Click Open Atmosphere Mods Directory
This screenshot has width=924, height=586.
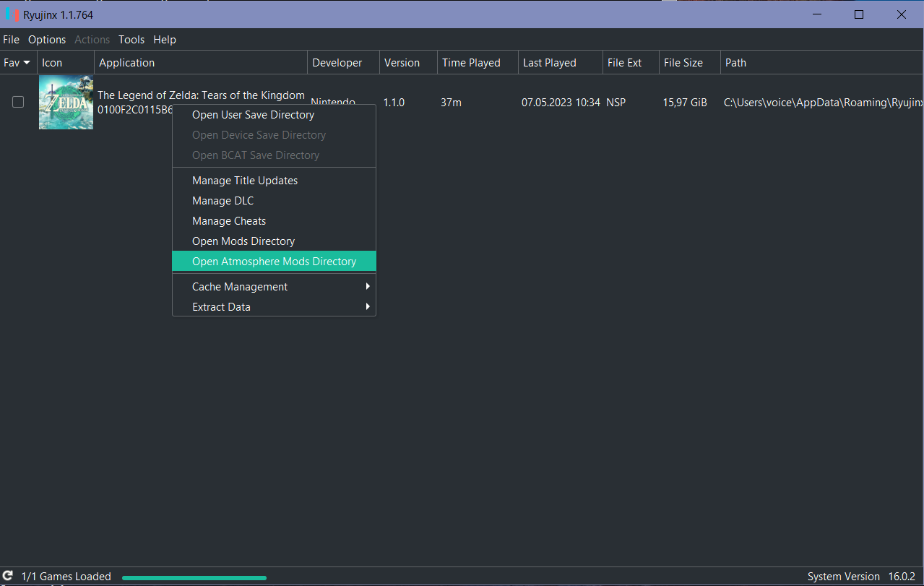[274, 262]
